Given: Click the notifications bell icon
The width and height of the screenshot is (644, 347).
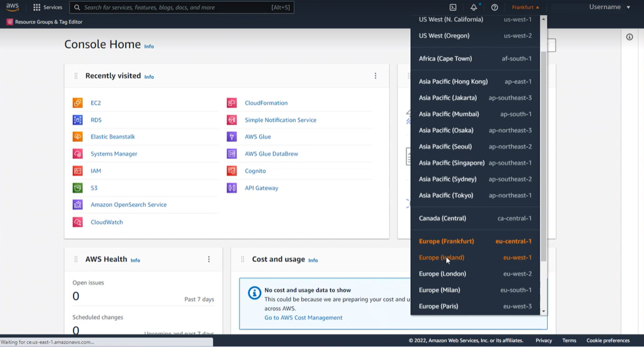Looking at the screenshot, I should click(x=474, y=8).
